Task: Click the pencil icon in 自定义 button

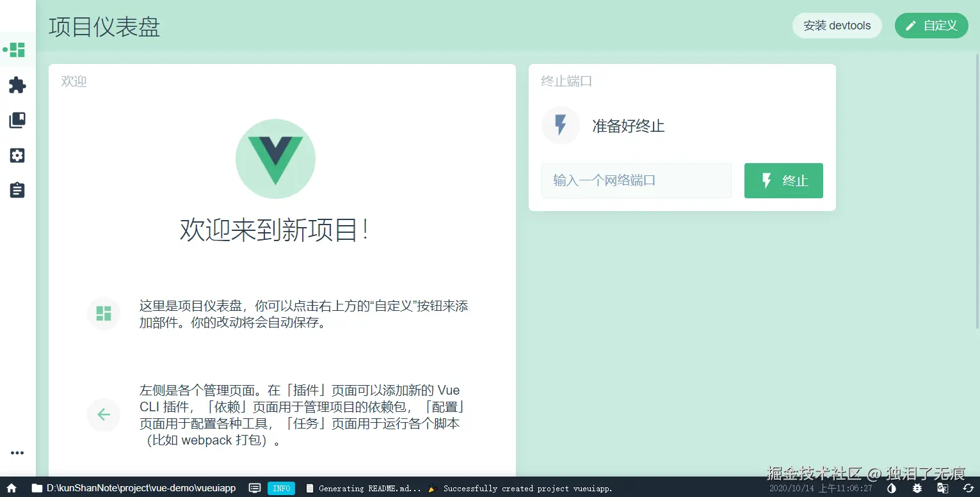Action: (911, 26)
